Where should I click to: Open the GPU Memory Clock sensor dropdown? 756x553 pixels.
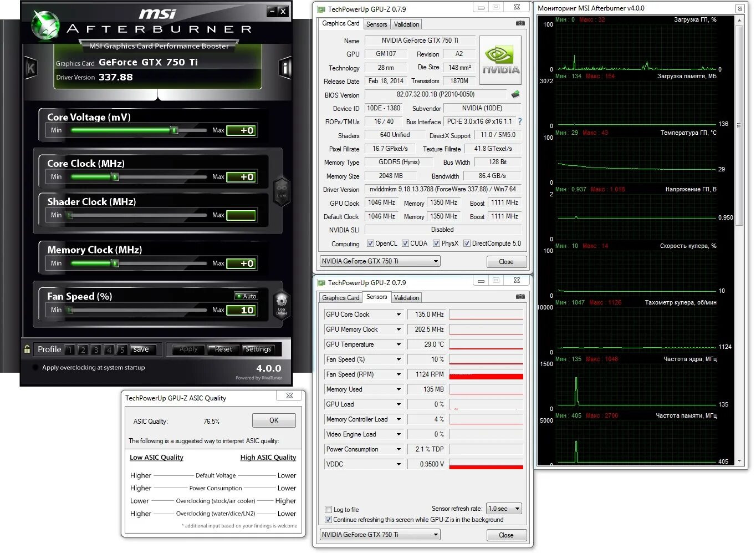tap(399, 329)
